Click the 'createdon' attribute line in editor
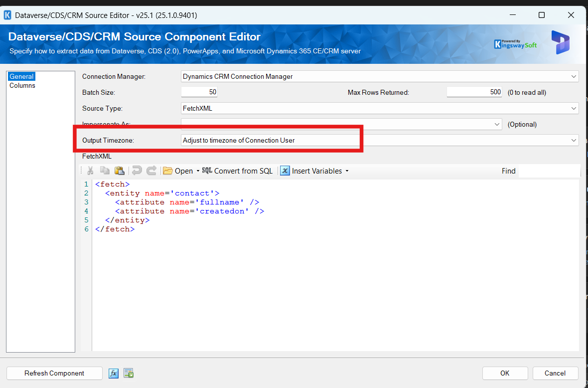 (x=189, y=211)
